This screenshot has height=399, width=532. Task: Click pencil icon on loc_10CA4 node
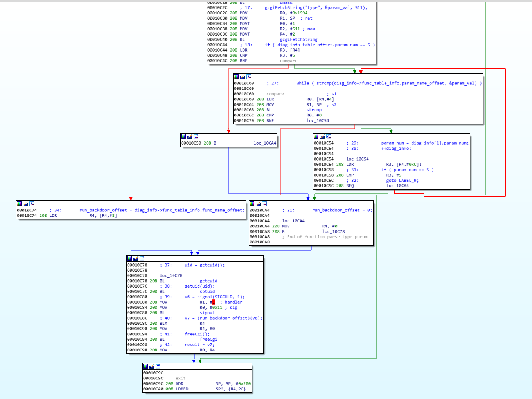258,204
